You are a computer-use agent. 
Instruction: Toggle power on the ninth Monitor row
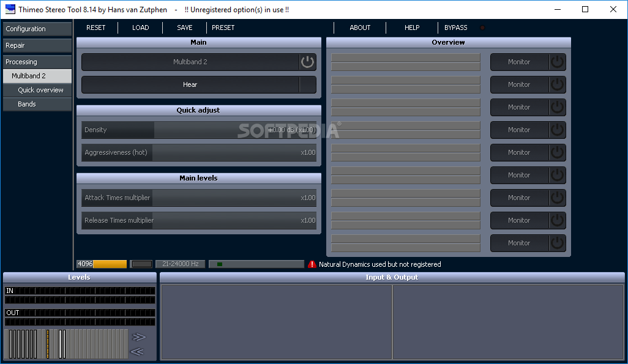tap(557, 243)
